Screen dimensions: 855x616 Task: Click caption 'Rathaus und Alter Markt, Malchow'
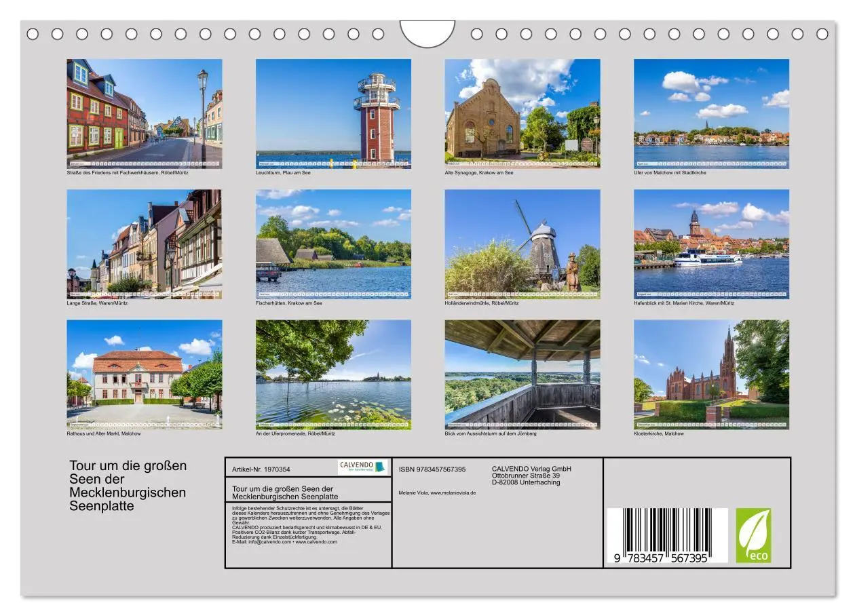[104, 434]
